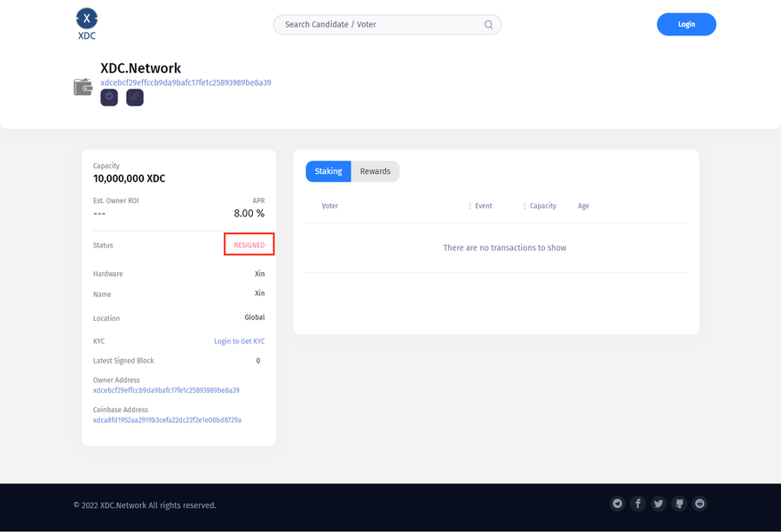Click the Login to Get KYC link
Viewport: 781px width, 532px height.
[239, 341]
